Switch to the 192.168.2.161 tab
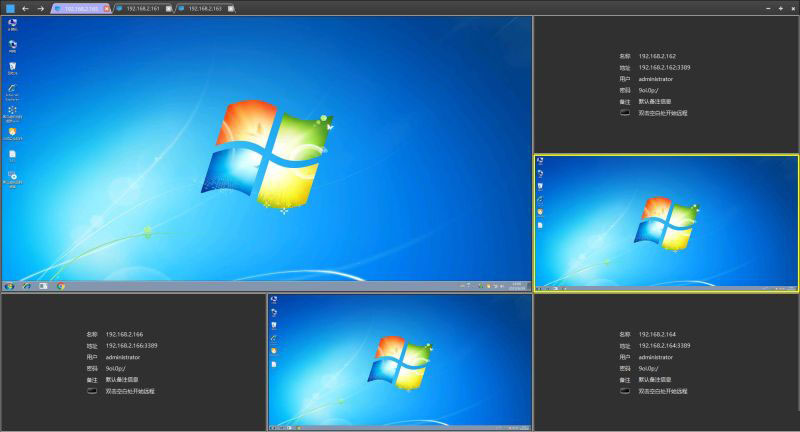800x432 pixels. [143, 8]
